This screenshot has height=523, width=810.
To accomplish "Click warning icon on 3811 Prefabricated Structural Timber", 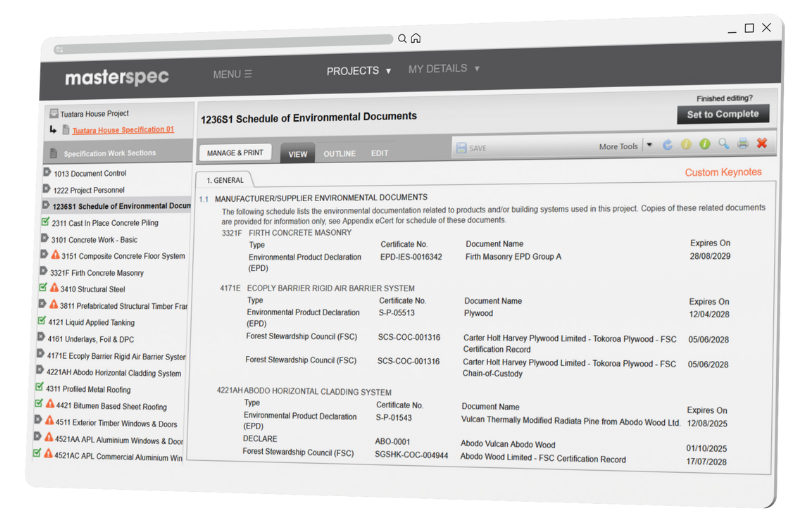I will [54, 304].
